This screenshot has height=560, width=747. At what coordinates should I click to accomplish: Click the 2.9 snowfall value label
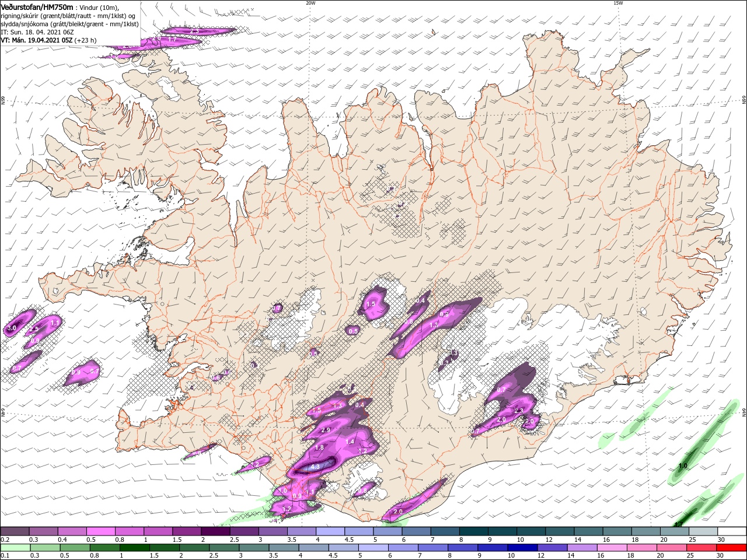pyautogui.click(x=326, y=430)
